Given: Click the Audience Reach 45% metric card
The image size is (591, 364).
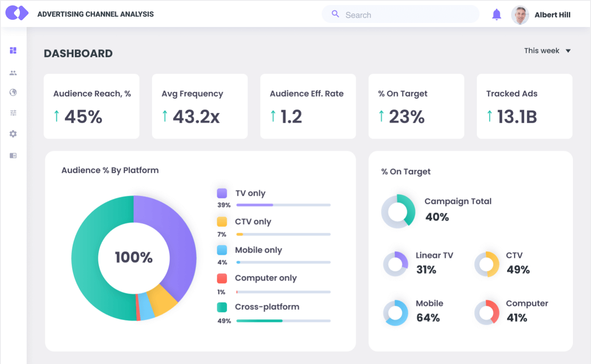Looking at the screenshot, I should tap(91, 106).
